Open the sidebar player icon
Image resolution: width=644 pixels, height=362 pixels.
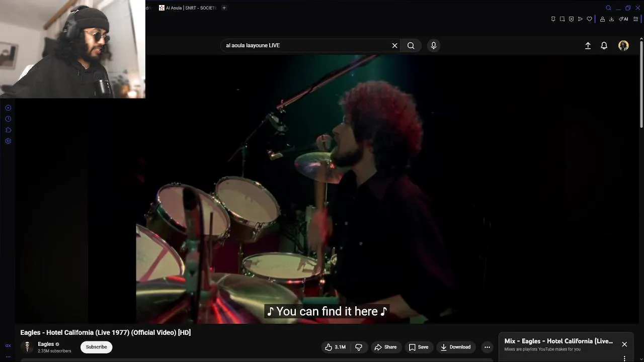click(8, 108)
